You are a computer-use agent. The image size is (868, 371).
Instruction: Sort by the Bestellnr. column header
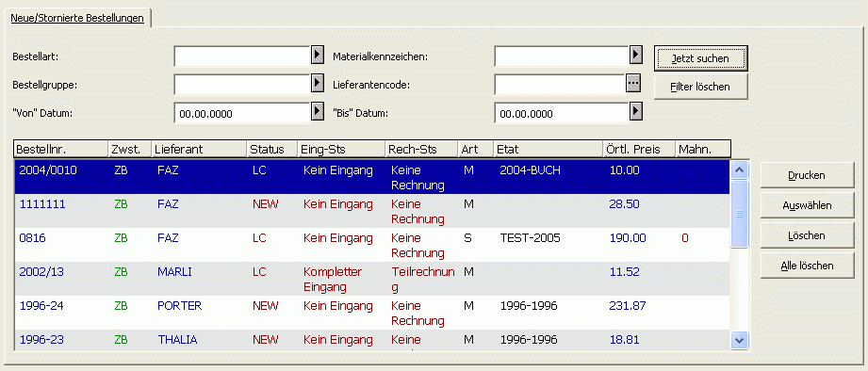pyautogui.click(x=61, y=150)
